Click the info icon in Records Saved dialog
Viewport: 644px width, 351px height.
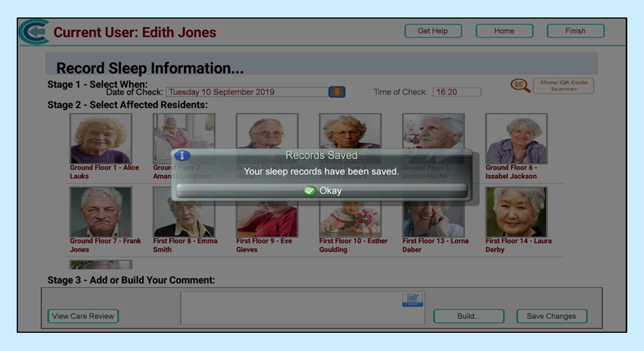pos(182,156)
